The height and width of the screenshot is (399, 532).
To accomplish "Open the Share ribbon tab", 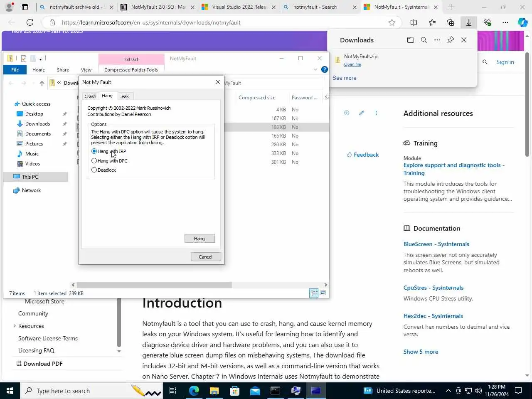I will coord(63,70).
